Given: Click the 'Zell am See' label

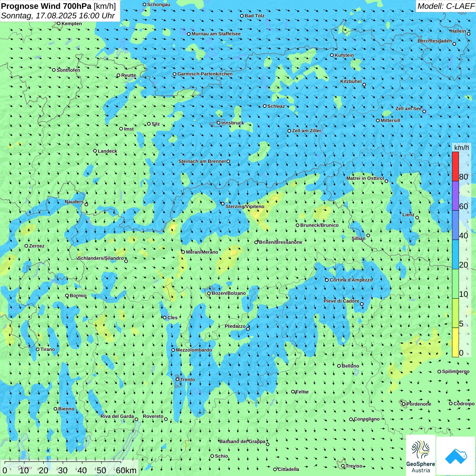Looking at the screenshot, I should tap(408, 108).
